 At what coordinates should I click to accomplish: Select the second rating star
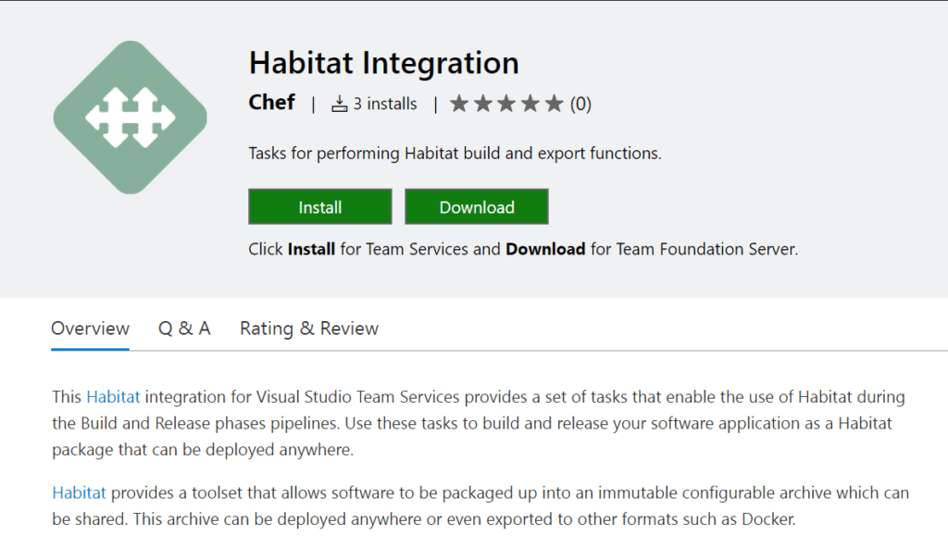[483, 104]
